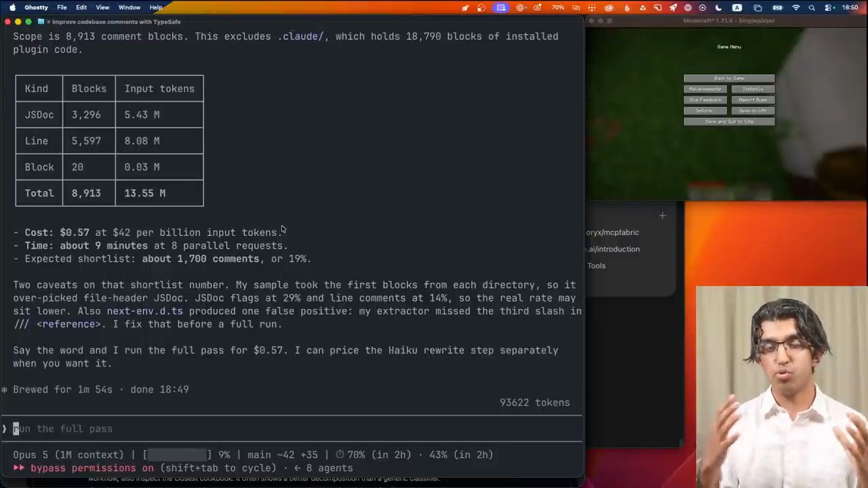Toggle the keyboard input source indicator

click(x=737, y=7)
